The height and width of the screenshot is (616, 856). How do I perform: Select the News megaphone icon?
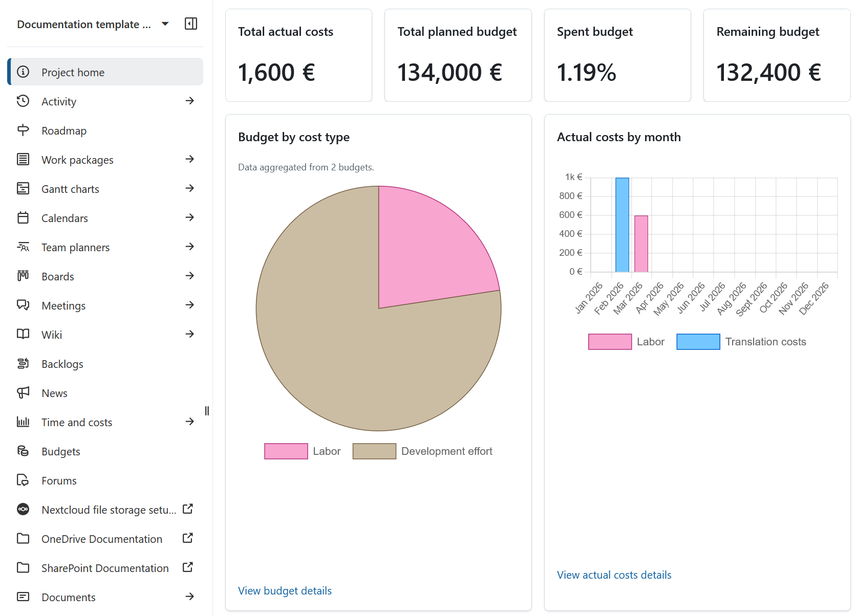coord(23,392)
